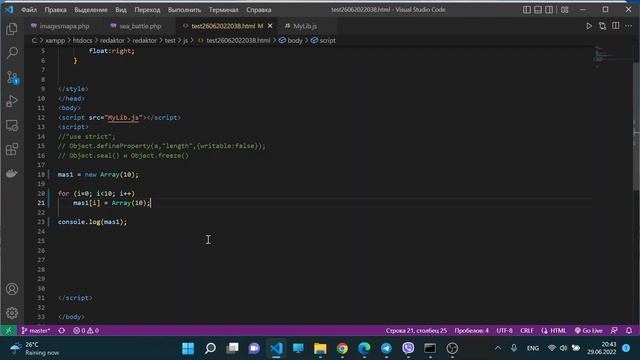Open Telegram from taskbar
This screenshot has width=640, height=360.
click(x=386, y=348)
